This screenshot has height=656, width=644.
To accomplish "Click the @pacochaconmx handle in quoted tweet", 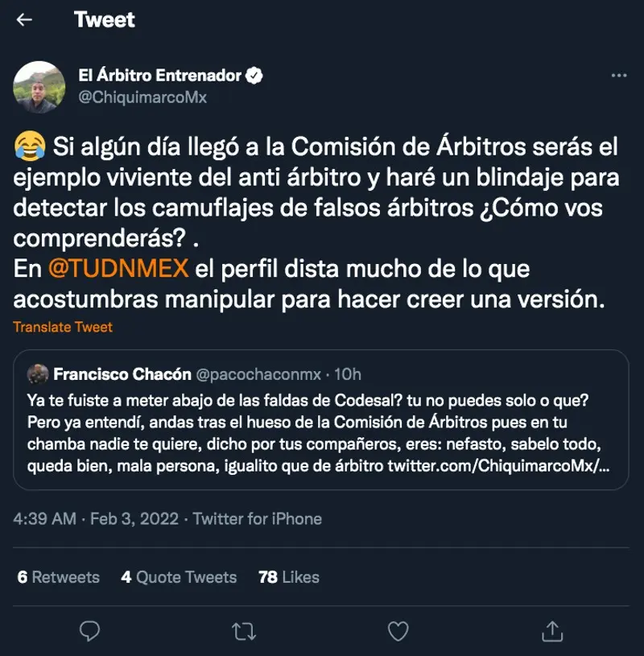I will pos(258,374).
